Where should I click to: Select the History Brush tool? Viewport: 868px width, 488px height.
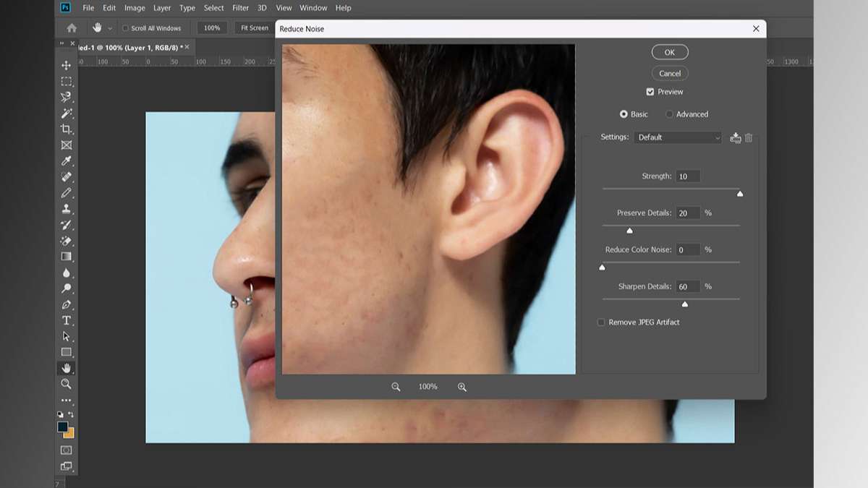67,225
